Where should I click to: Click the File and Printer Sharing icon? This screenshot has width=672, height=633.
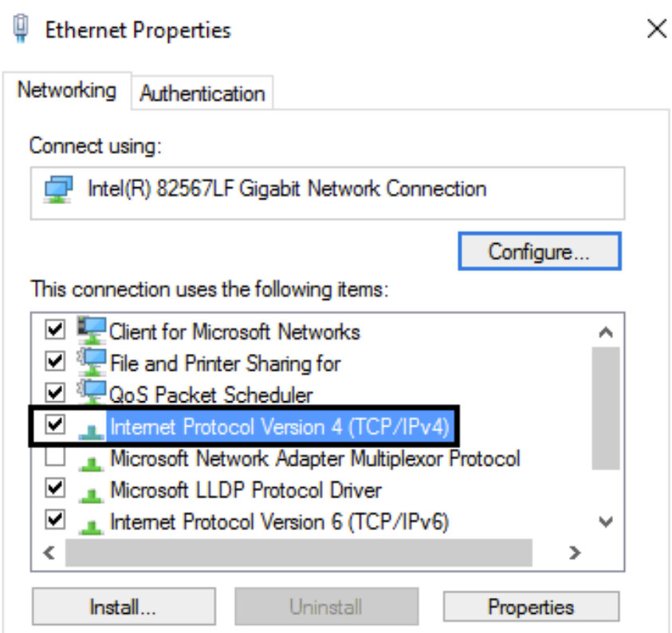[92, 363]
